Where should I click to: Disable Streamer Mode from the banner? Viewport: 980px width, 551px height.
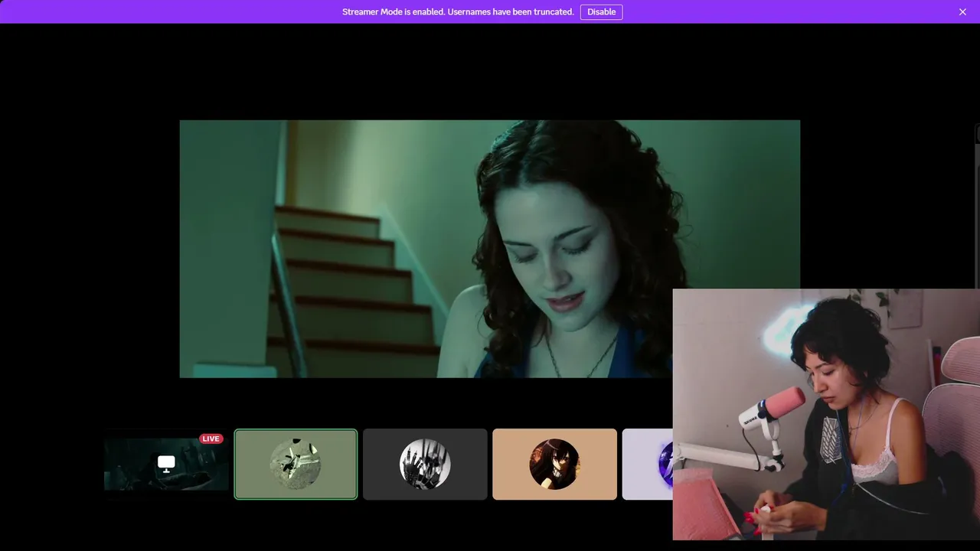tap(601, 11)
